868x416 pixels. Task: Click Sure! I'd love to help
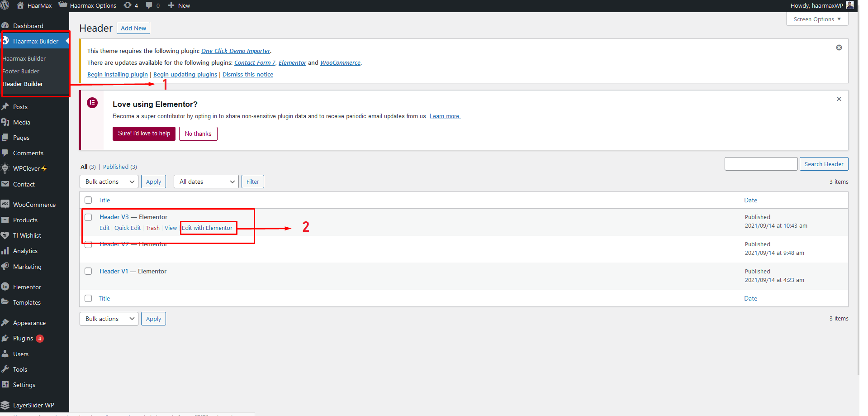click(144, 134)
